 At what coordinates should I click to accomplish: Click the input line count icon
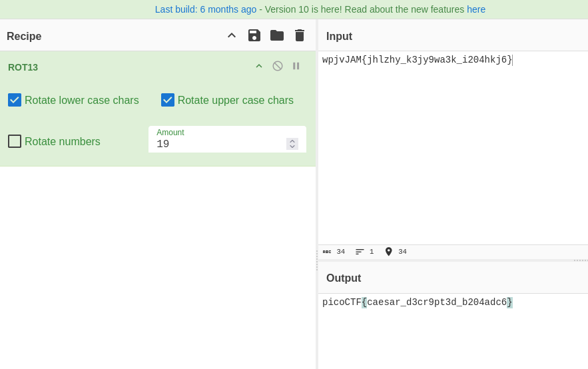[360, 252]
